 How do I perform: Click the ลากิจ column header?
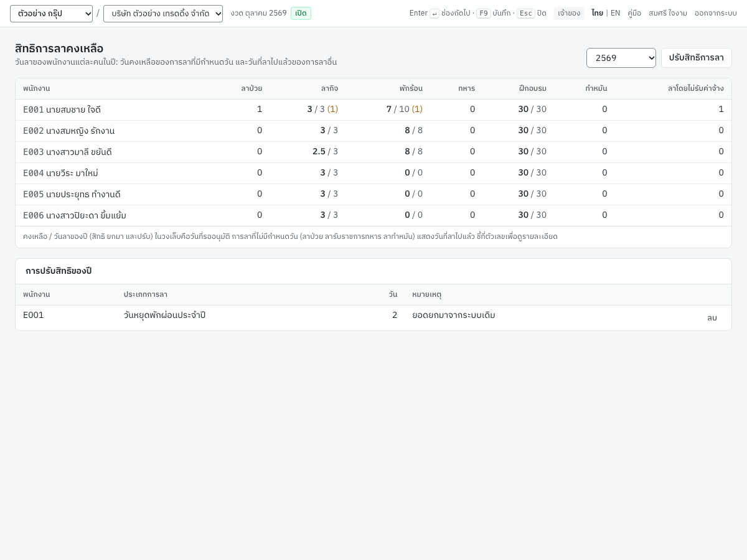click(330, 88)
